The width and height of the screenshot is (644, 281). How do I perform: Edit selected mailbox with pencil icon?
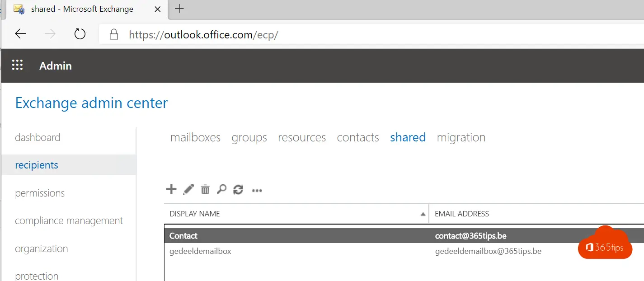click(188, 189)
